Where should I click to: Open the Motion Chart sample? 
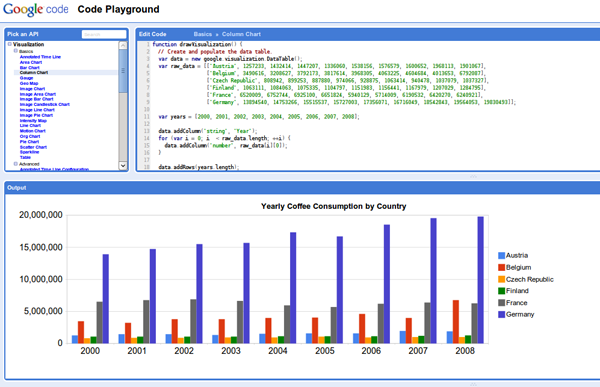pos(33,131)
